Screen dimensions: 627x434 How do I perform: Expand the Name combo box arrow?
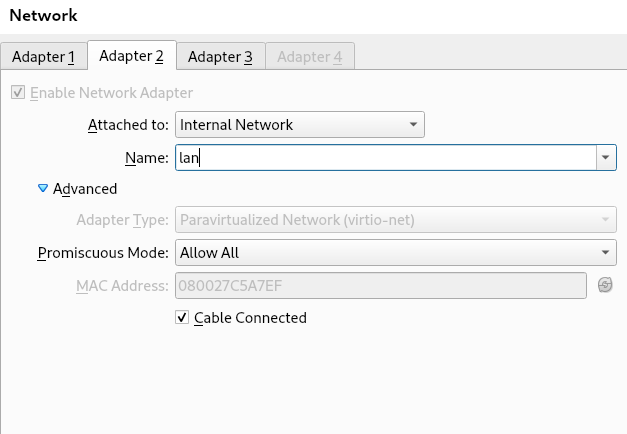[605, 157]
